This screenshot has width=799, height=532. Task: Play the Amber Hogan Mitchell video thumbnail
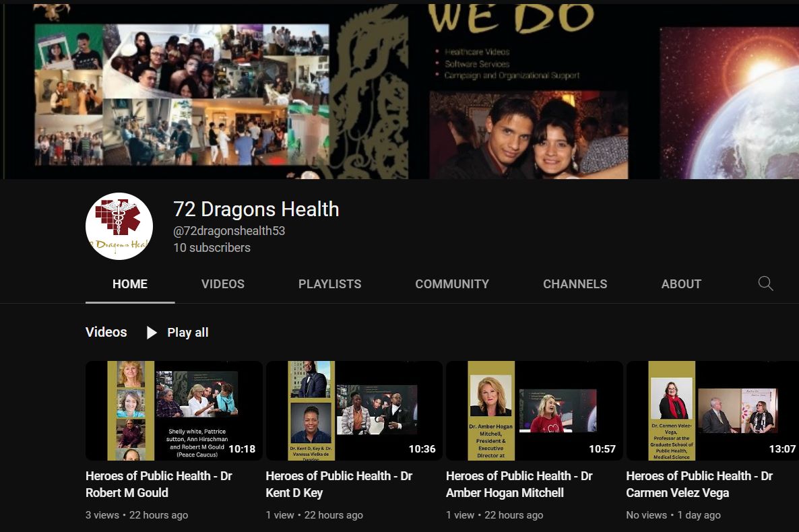pos(534,411)
